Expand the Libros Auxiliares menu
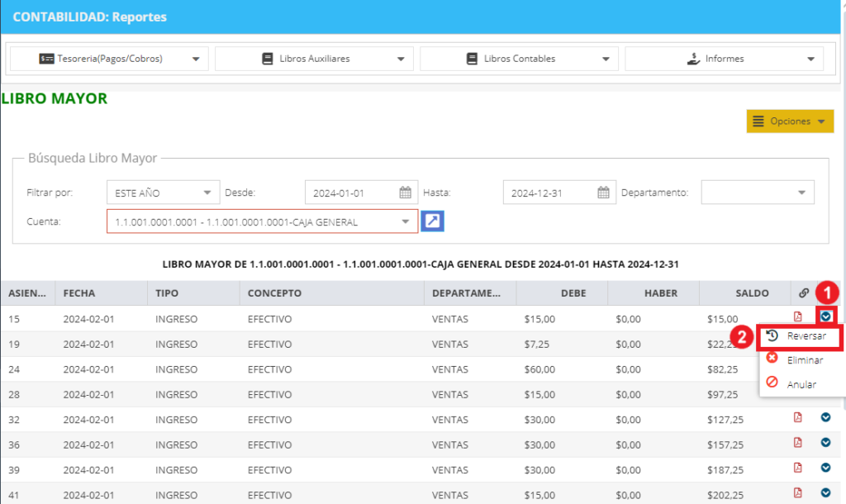846x504 pixels. [x=314, y=59]
